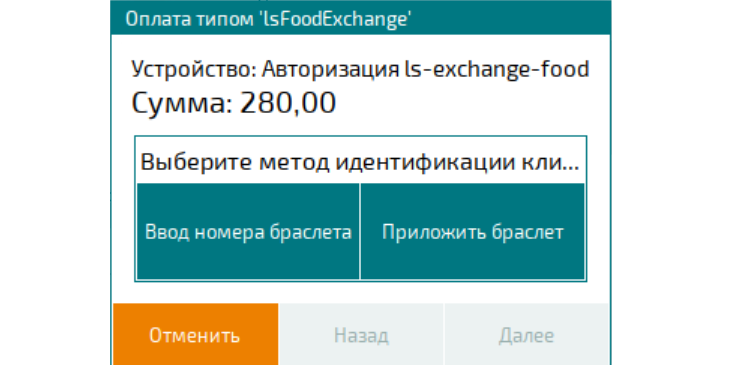Select the 280,00 sum value
This screenshot has height=365, width=739.
point(287,103)
